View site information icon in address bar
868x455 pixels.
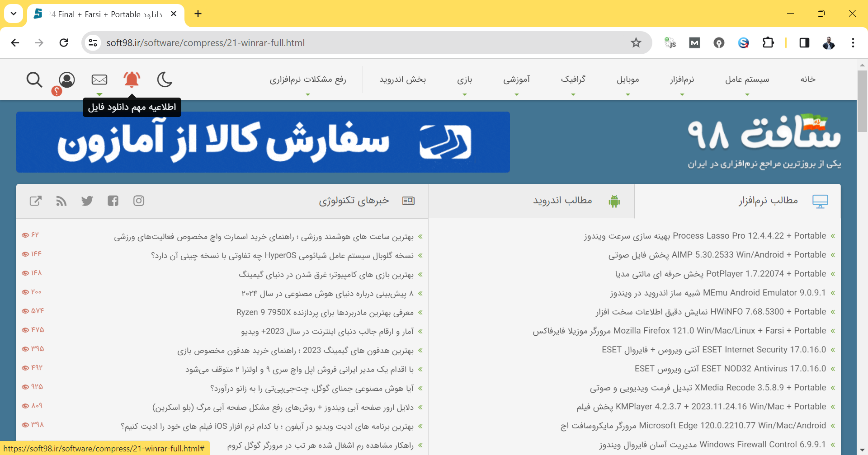click(93, 43)
